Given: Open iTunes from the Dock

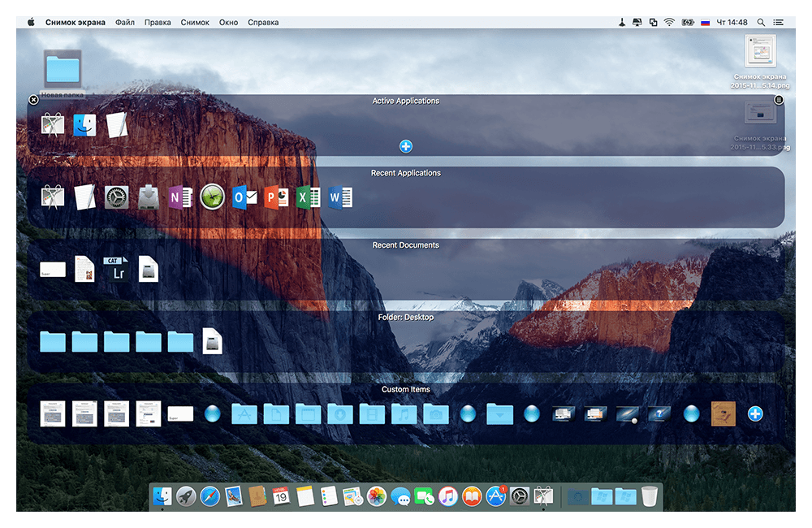Looking at the screenshot, I should [x=448, y=496].
